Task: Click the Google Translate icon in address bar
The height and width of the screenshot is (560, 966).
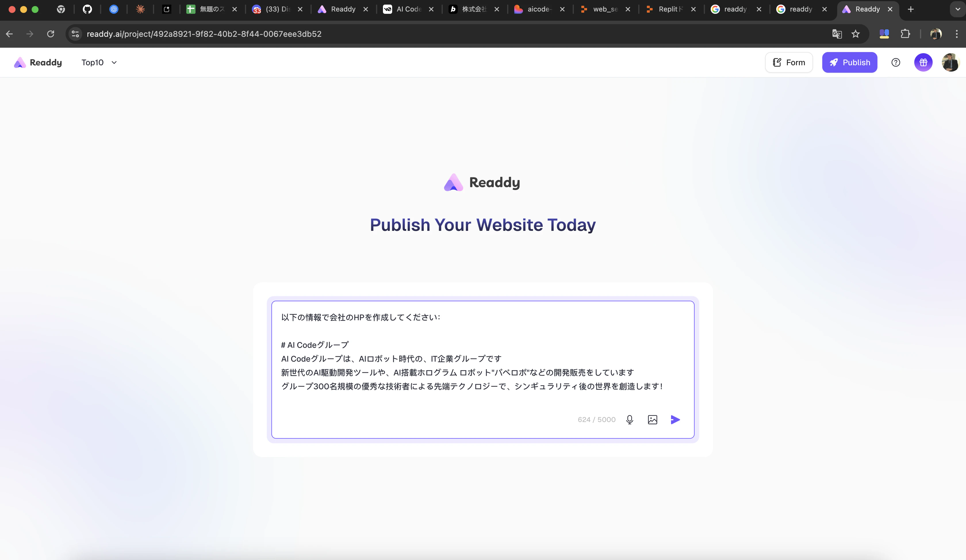Action: pos(837,34)
